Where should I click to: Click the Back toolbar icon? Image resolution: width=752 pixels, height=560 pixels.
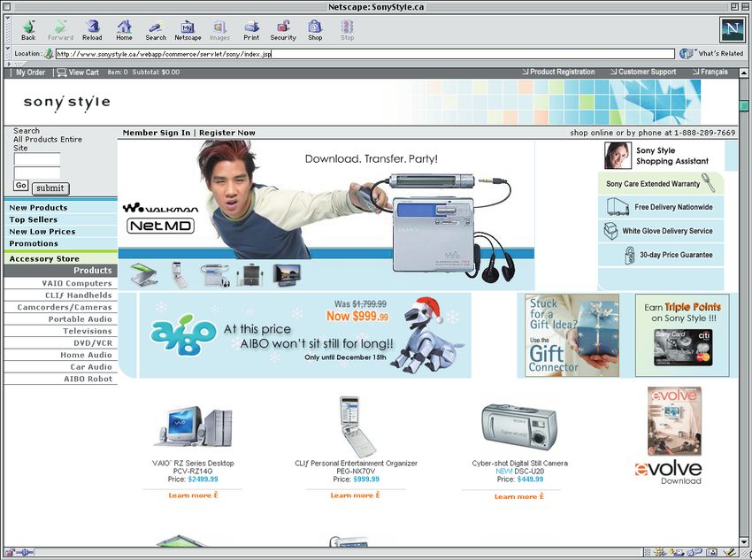tap(28, 30)
